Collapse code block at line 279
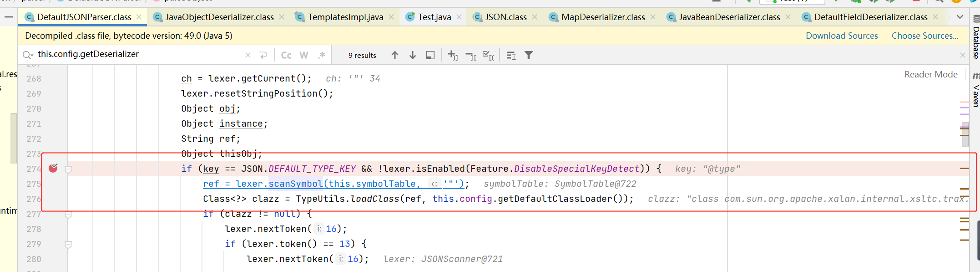This screenshot has width=980, height=272. pos(68,244)
